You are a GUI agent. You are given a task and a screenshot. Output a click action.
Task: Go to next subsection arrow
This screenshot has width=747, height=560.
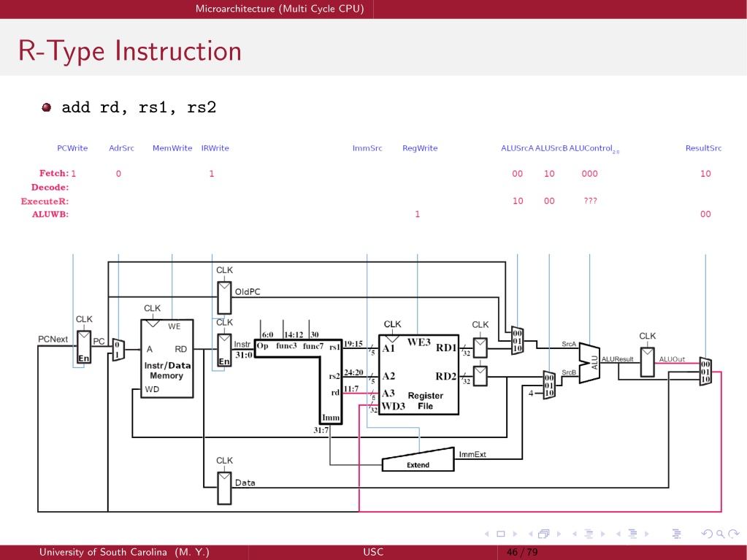[602, 534]
